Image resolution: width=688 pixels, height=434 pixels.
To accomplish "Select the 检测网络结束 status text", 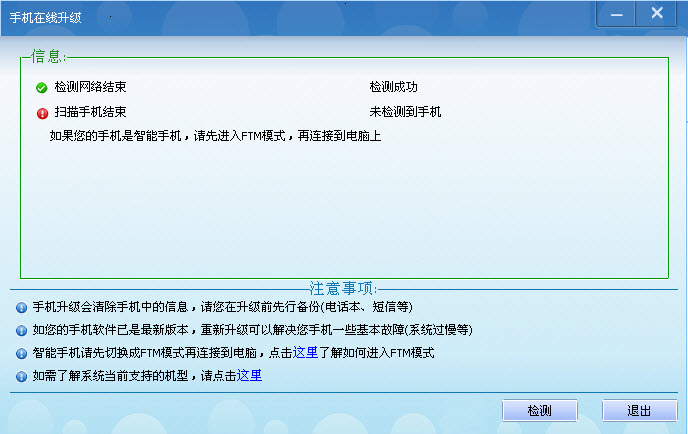I will coord(90,87).
